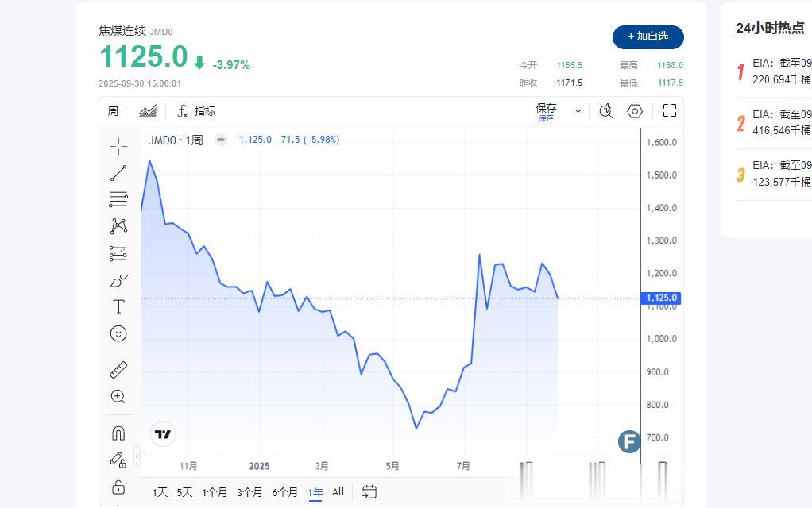The height and width of the screenshot is (508, 812).
Task: Toggle lock all drawing tools
Action: coord(118,487)
